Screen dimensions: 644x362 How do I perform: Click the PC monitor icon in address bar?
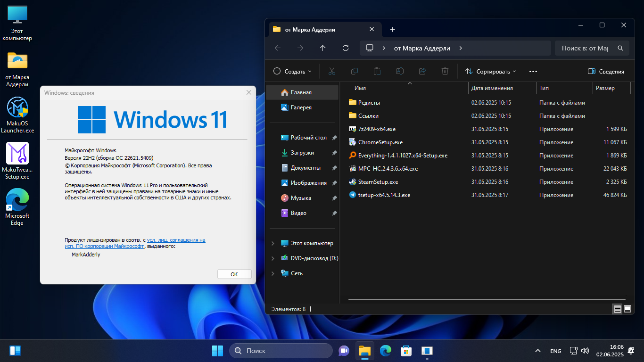click(x=370, y=48)
